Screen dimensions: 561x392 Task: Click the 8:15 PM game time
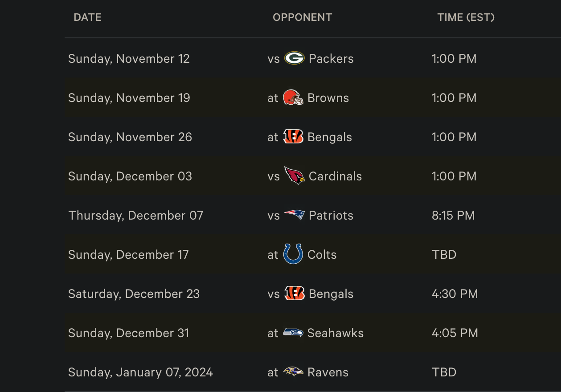(x=453, y=216)
